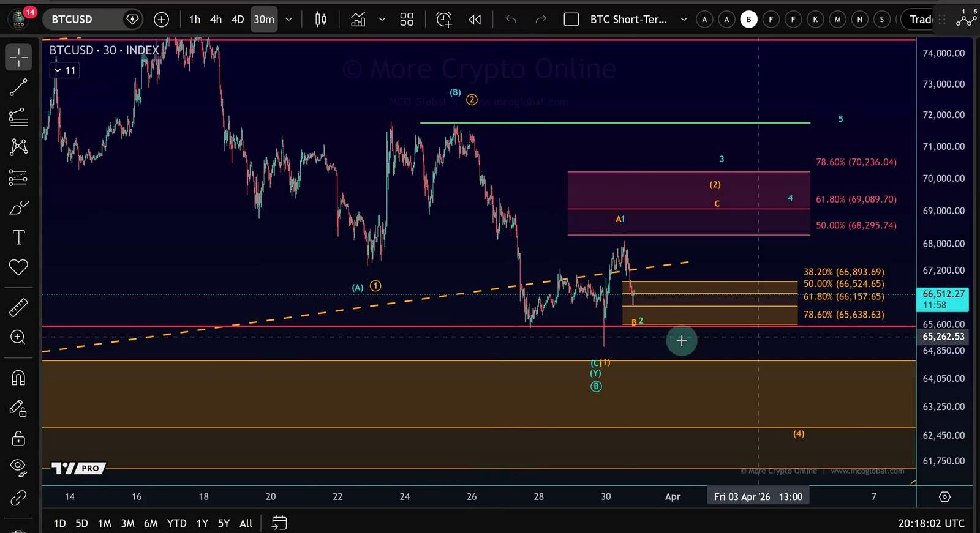
Task: Undo the last chart action
Action: coord(511,20)
